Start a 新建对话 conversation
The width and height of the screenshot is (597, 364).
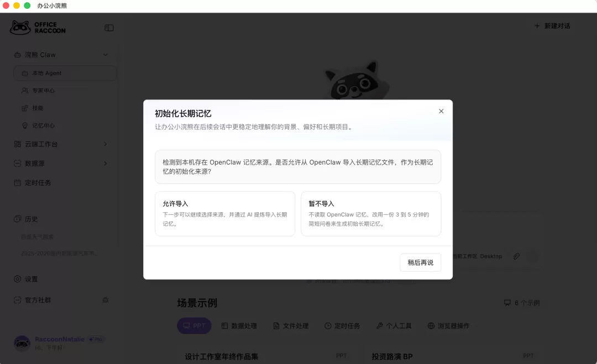pyautogui.click(x=552, y=26)
